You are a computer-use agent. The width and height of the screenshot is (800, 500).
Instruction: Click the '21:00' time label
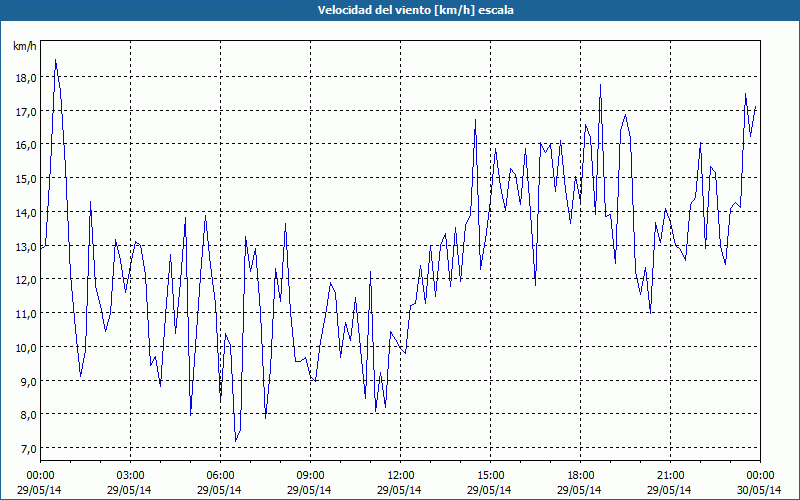tap(670, 476)
